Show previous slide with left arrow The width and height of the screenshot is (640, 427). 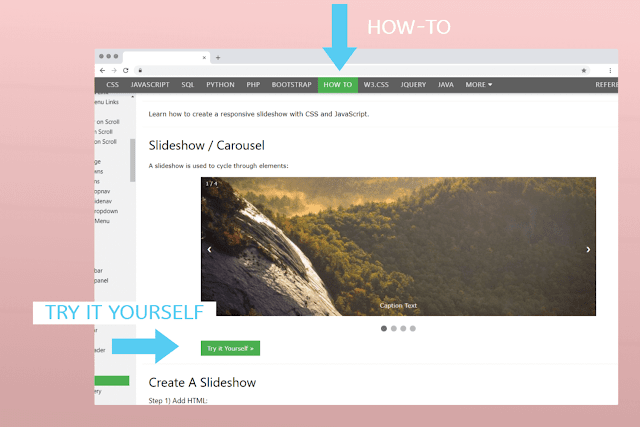209,249
